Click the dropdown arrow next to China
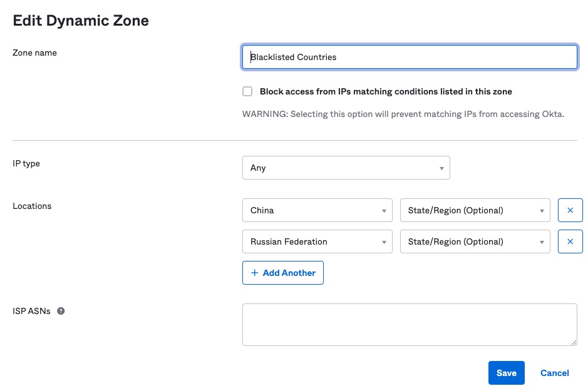Screen dimensions: 588x391 pos(384,210)
